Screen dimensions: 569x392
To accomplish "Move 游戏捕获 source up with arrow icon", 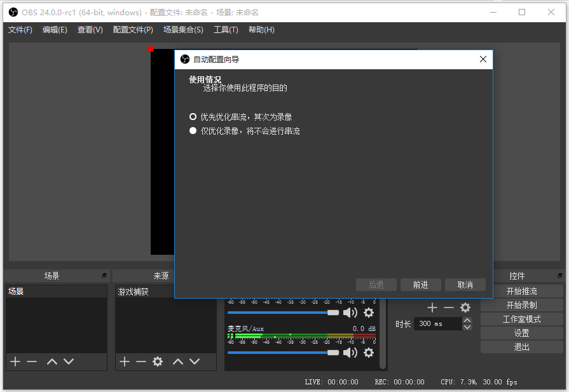I will (x=177, y=362).
